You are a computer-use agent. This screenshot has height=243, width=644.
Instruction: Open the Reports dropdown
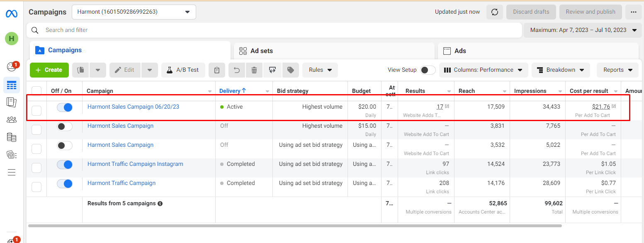[x=617, y=70]
